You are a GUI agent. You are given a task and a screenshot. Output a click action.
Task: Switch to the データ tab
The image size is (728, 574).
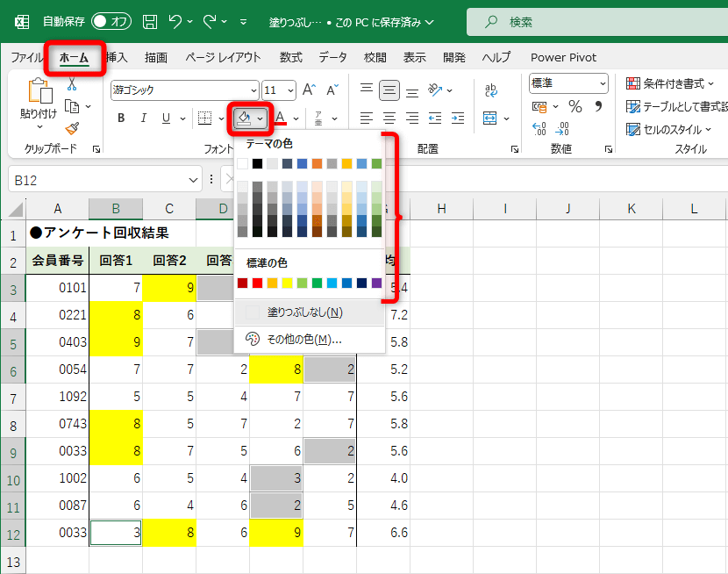[332, 57]
